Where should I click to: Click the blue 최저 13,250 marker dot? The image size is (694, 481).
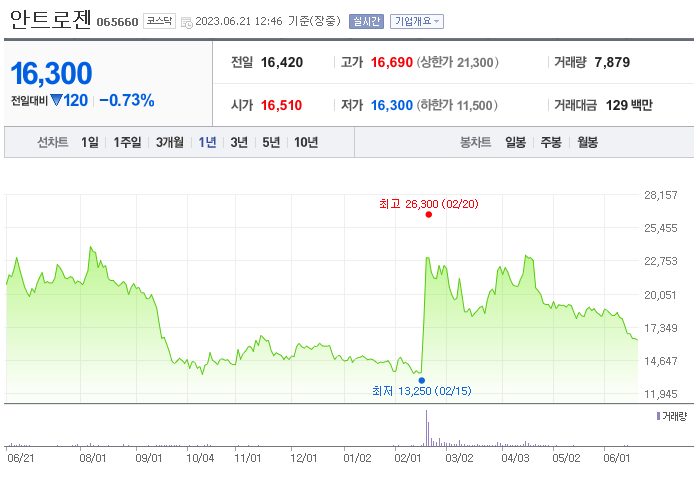422,380
